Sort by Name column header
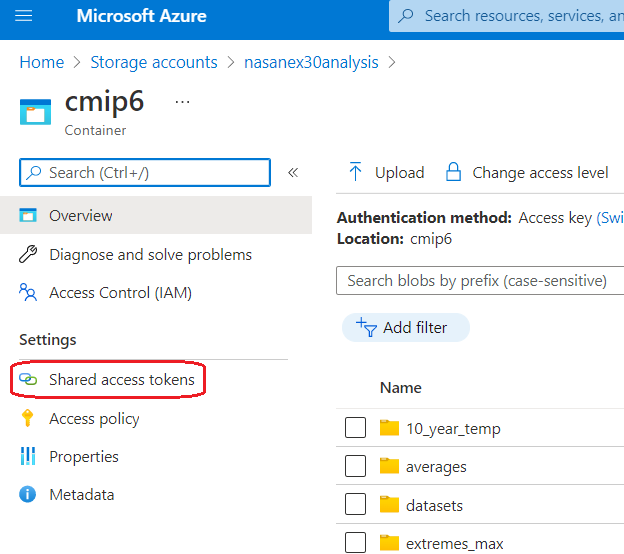This screenshot has height=554, width=624. pos(400,388)
